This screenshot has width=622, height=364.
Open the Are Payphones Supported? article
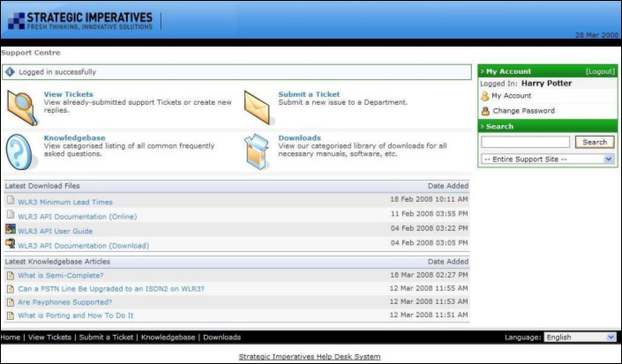(66, 301)
